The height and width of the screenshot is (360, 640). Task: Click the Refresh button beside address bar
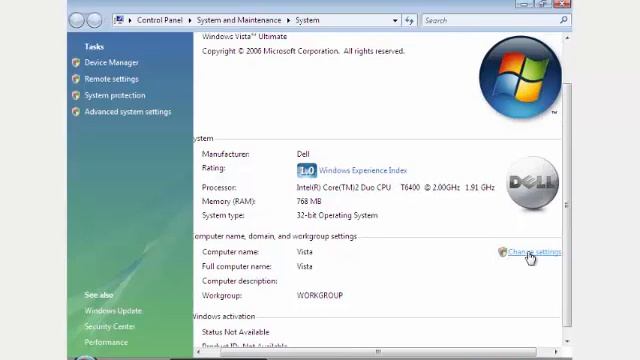(x=409, y=20)
